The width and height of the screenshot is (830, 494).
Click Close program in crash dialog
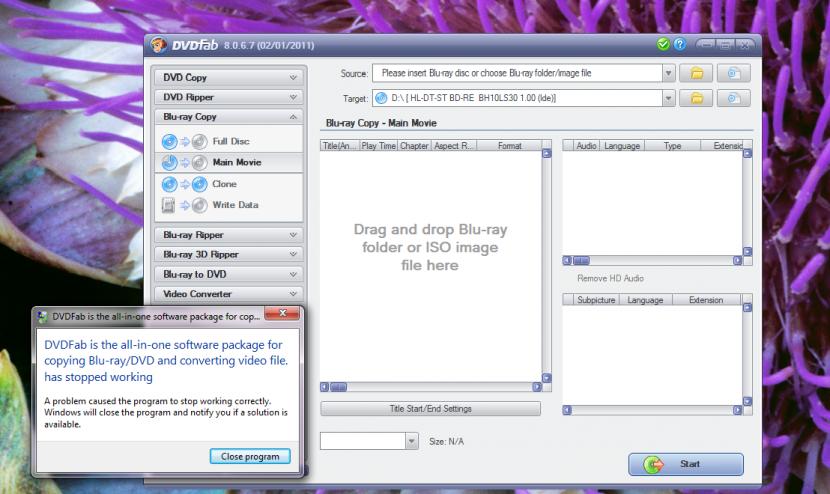tap(250, 456)
